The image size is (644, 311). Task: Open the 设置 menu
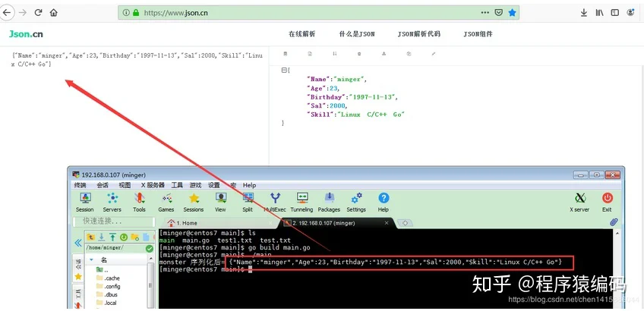pyautogui.click(x=214, y=185)
